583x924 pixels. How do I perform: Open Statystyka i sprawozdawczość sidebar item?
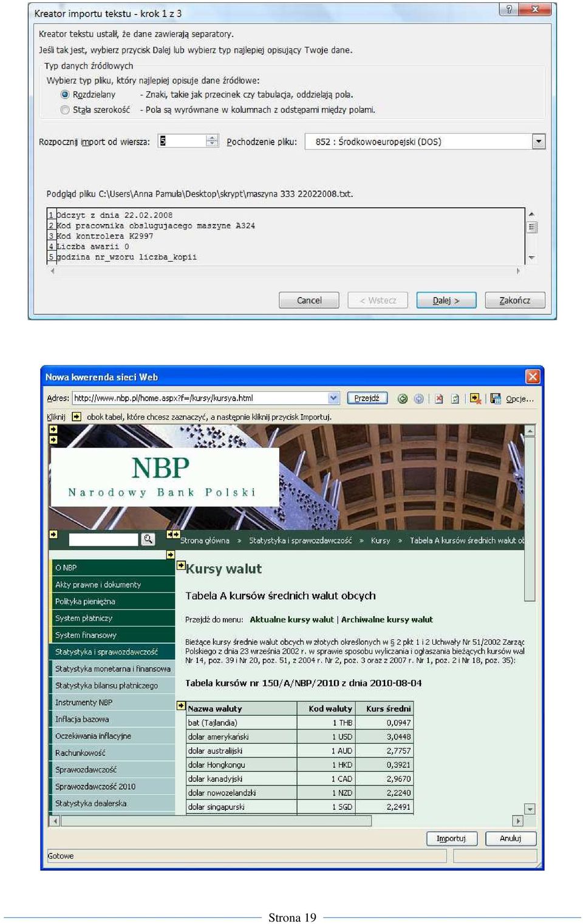tap(113, 652)
